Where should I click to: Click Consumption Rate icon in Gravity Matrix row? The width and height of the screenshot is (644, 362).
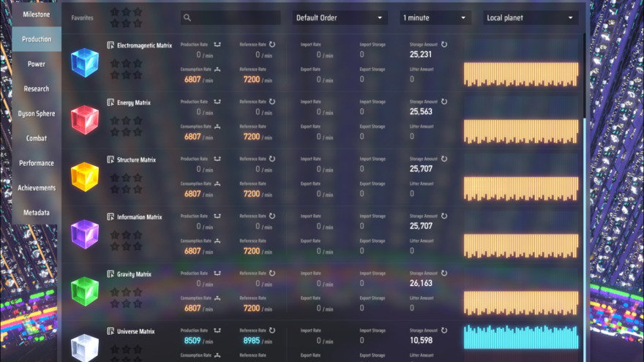(x=217, y=298)
